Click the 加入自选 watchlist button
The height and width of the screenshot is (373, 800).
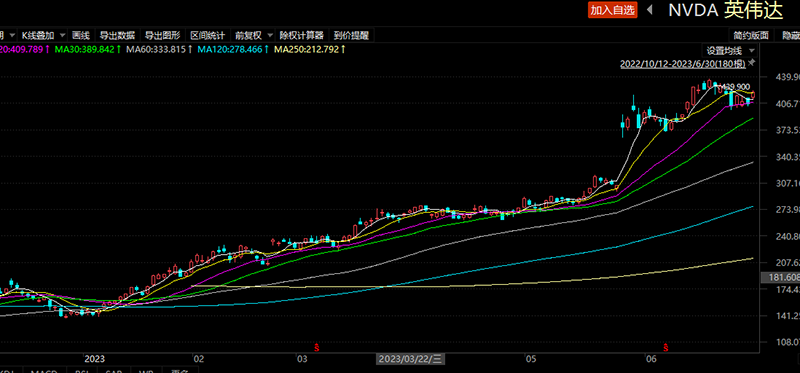[613, 10]
